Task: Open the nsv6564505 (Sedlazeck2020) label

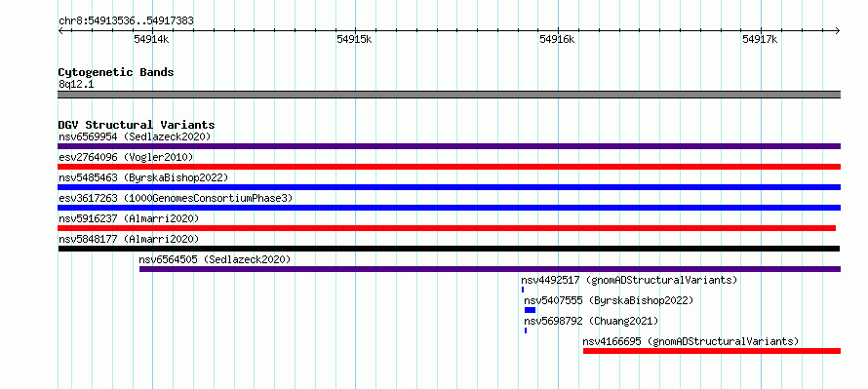Action: (x=215, y=259)
